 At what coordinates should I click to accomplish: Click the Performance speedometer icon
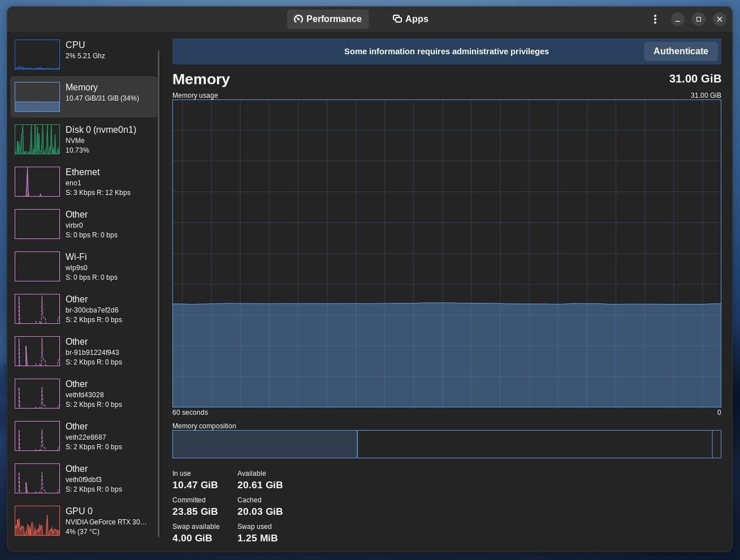[298, 19]
